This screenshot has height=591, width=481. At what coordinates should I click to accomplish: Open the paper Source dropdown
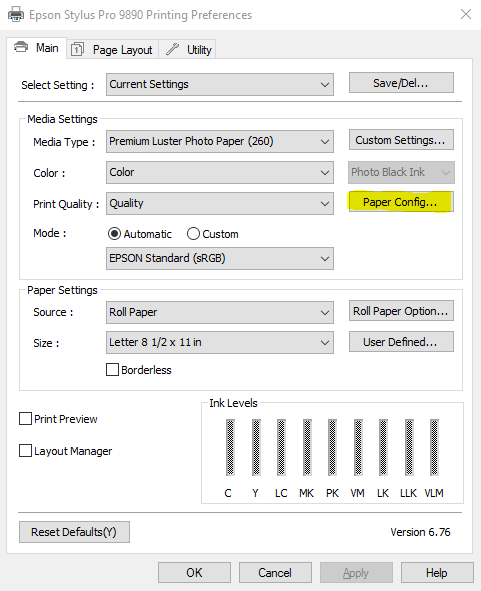pyautogui.click(x=220, y=312)
